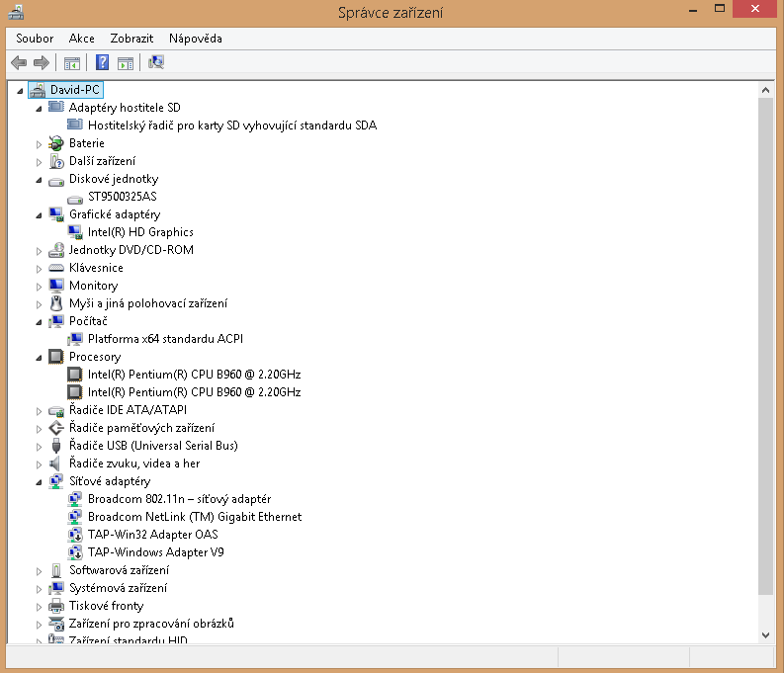Expand the Monitory category

(39, 287)
